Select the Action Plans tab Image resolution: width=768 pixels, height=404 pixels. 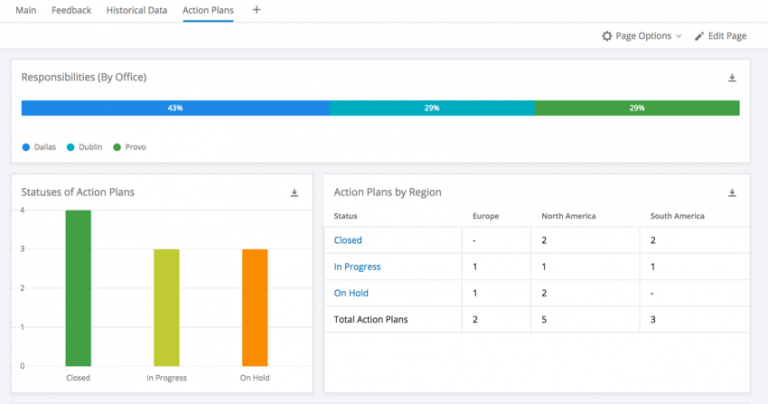pos(207,10)
